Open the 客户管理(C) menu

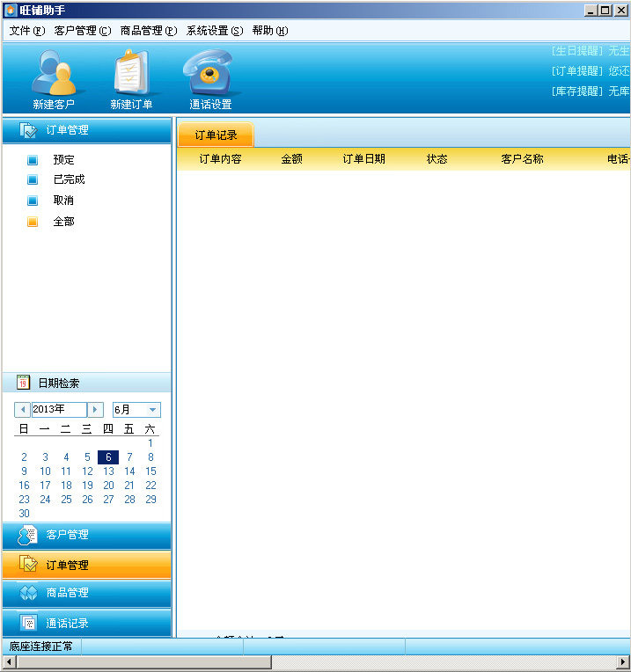[83, 31]
